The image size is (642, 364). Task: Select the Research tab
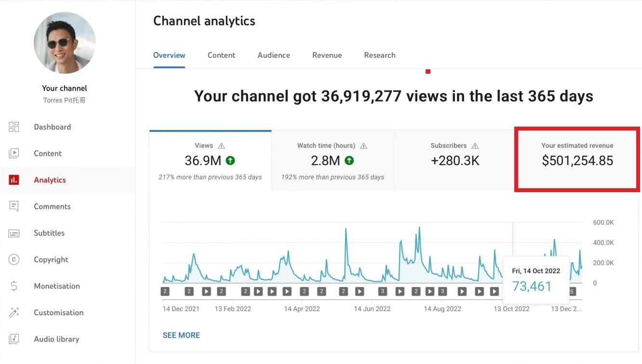[x=380, y=55]
